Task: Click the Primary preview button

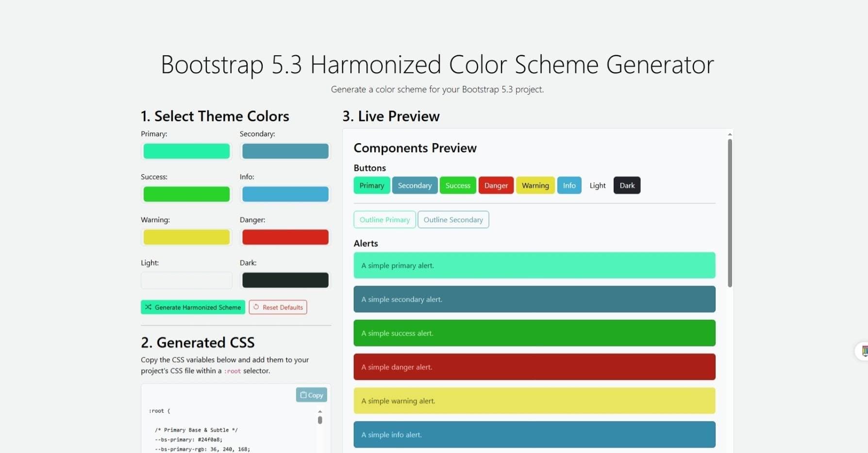Action: click(372, 185)
